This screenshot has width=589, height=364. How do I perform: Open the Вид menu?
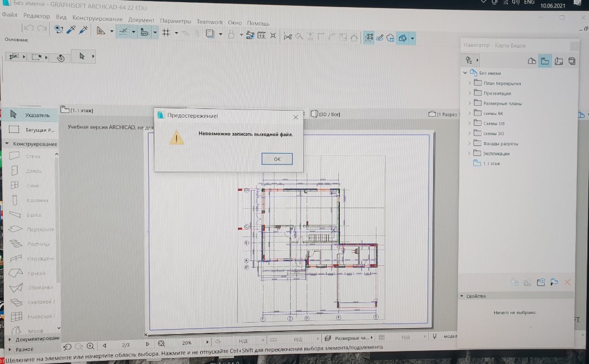[61, 17]
